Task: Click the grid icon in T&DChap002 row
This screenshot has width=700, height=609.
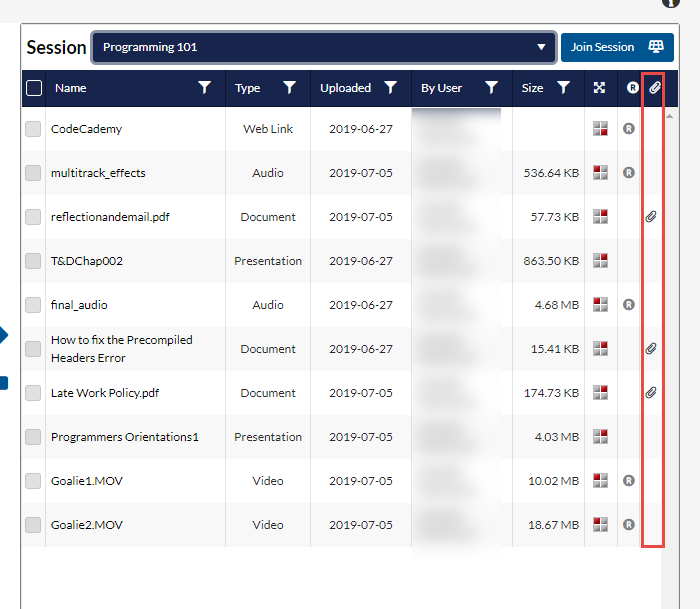Action: [600, 261]
